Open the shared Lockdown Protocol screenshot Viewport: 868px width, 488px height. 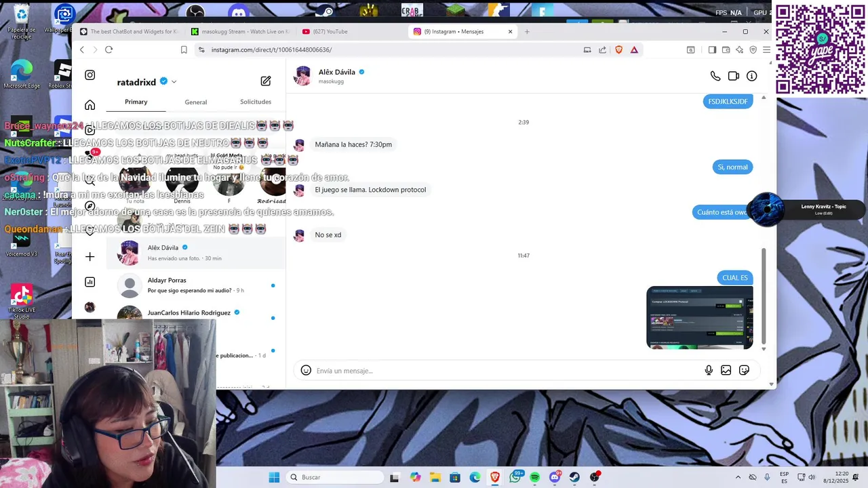699,317
